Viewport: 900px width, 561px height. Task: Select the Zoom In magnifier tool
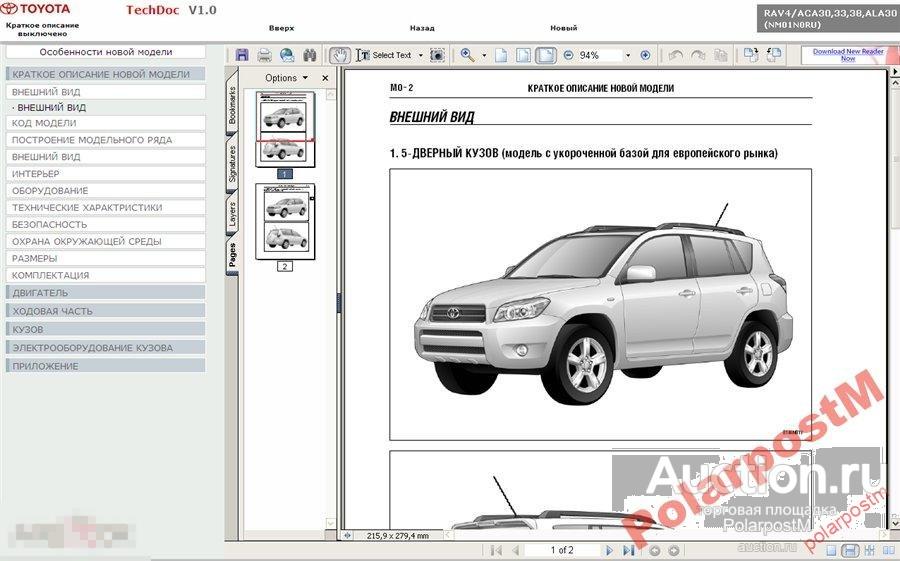click(467, 55)
